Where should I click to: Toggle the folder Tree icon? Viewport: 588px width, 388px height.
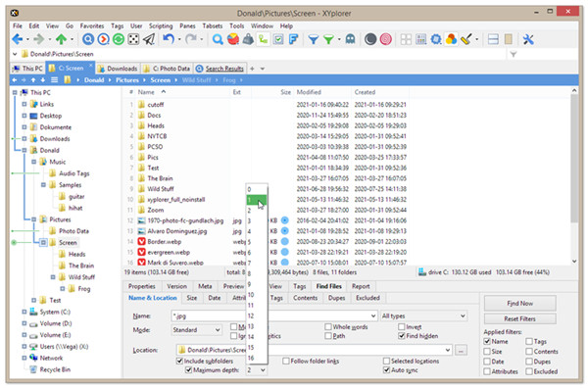pos(264,39)
